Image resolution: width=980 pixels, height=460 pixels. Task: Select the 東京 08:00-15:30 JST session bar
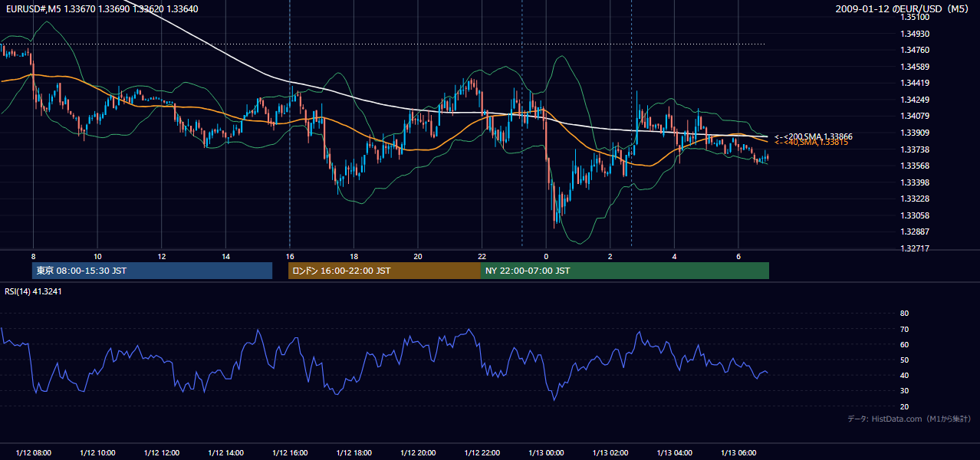[x=153, y=271]
